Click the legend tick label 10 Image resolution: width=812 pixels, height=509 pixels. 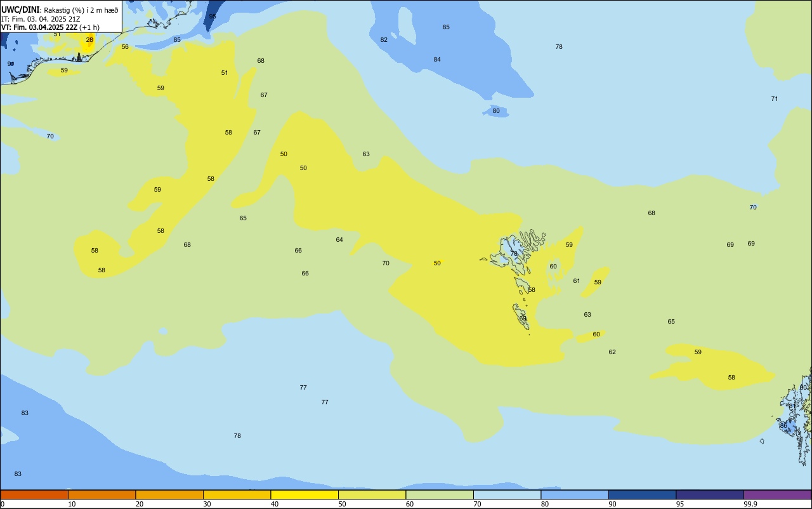click(x=72, y=504)
